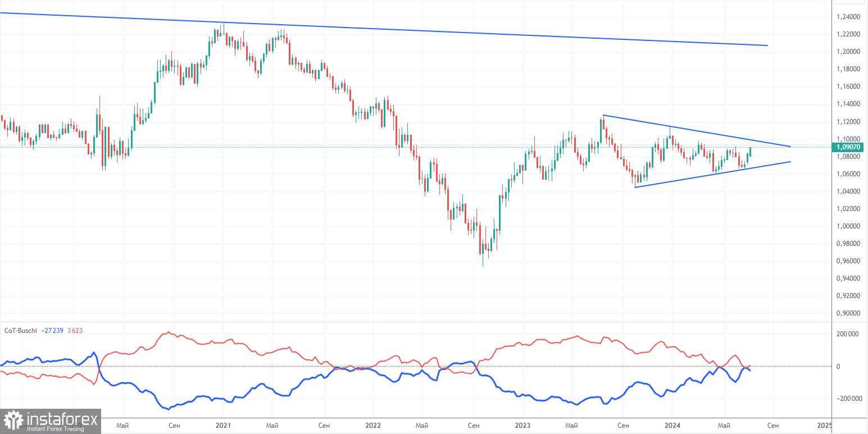The height and width of the screenshot is (434, 868).
Task: Select the long descending blue trend line at top
Action: [384, 29]
